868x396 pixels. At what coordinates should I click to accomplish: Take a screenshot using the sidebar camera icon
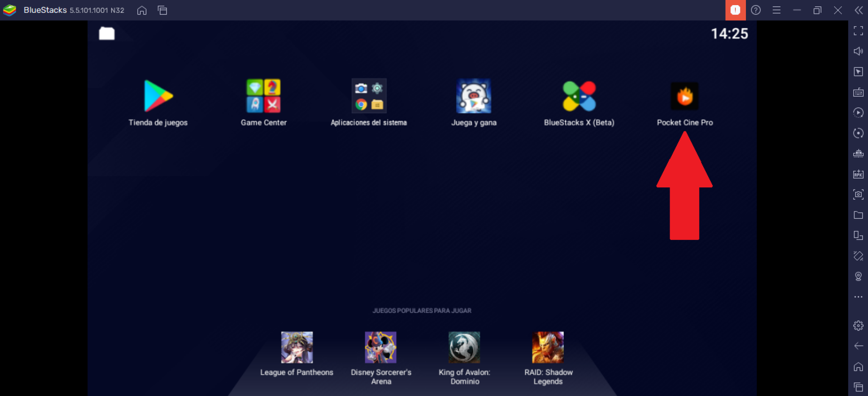point(858,195)
